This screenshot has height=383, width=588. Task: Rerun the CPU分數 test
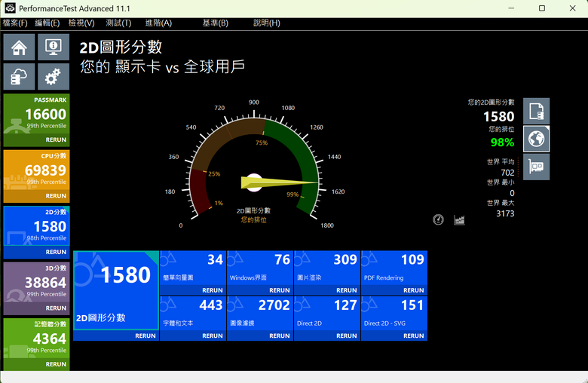click(x=56, y=196)
